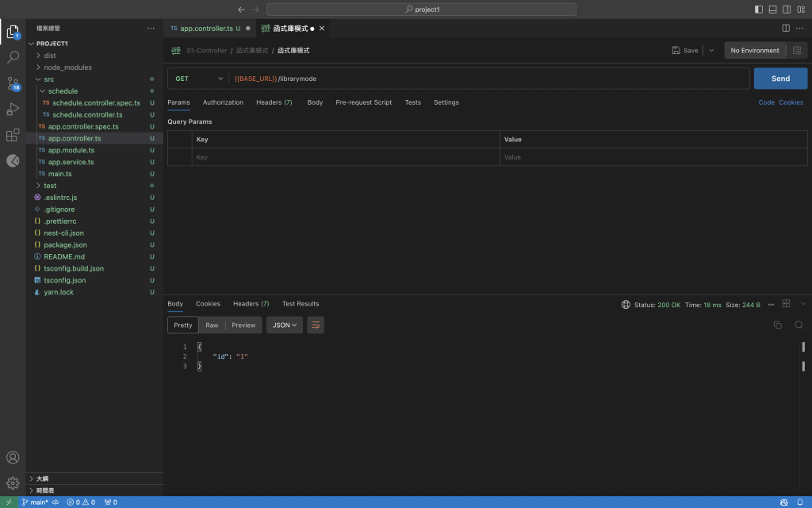Close the 函式庫模式 tab

[x=322, y=29]
